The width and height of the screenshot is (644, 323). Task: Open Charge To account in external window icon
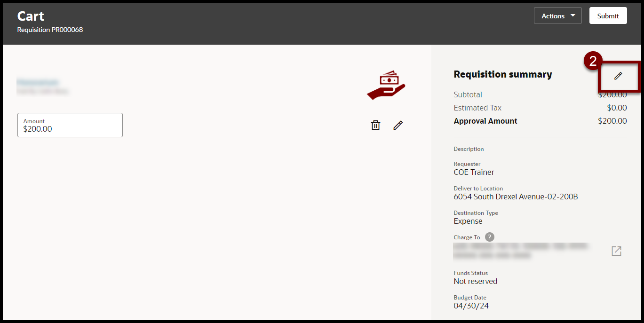click(616, 251)
